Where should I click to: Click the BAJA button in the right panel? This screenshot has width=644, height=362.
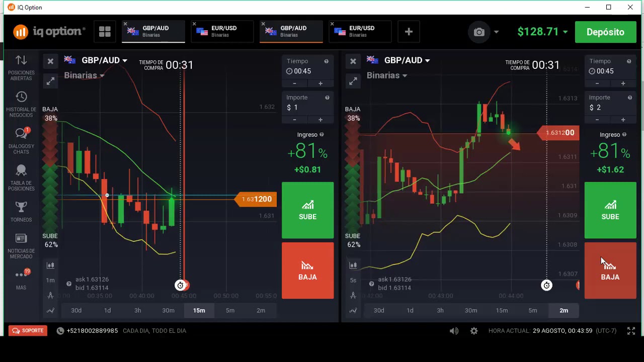click(610, 270)
